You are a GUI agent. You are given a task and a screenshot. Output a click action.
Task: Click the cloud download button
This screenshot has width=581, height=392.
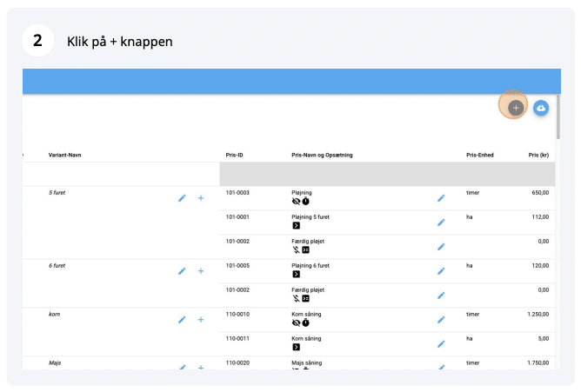tap(541, 108)
